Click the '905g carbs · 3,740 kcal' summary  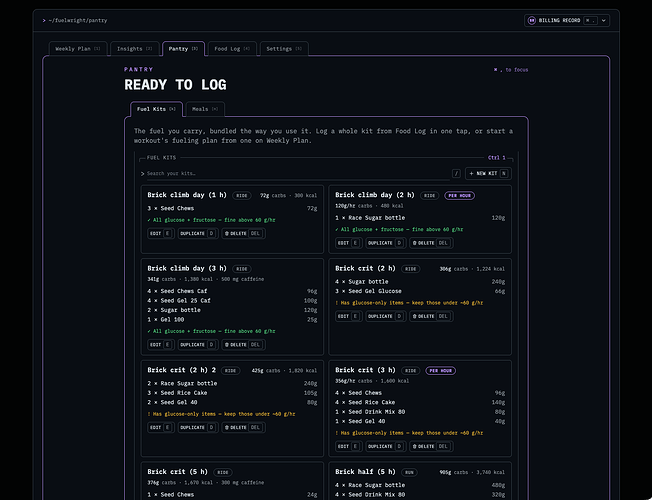click(472, 473)
